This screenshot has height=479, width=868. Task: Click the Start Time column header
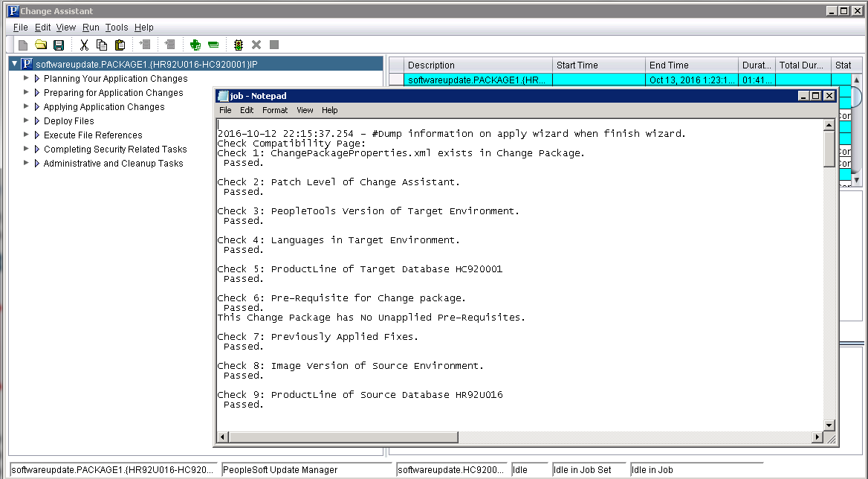coord(599,65)
